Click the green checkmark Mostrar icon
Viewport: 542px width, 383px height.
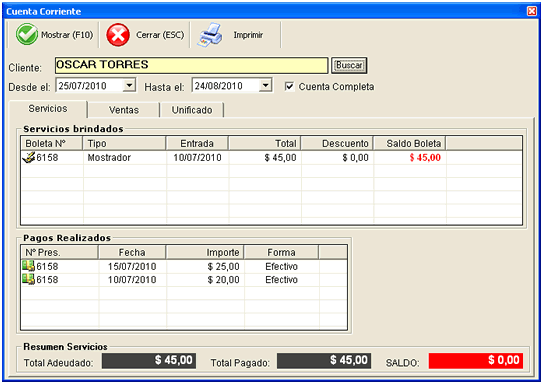tap(27, 34)
